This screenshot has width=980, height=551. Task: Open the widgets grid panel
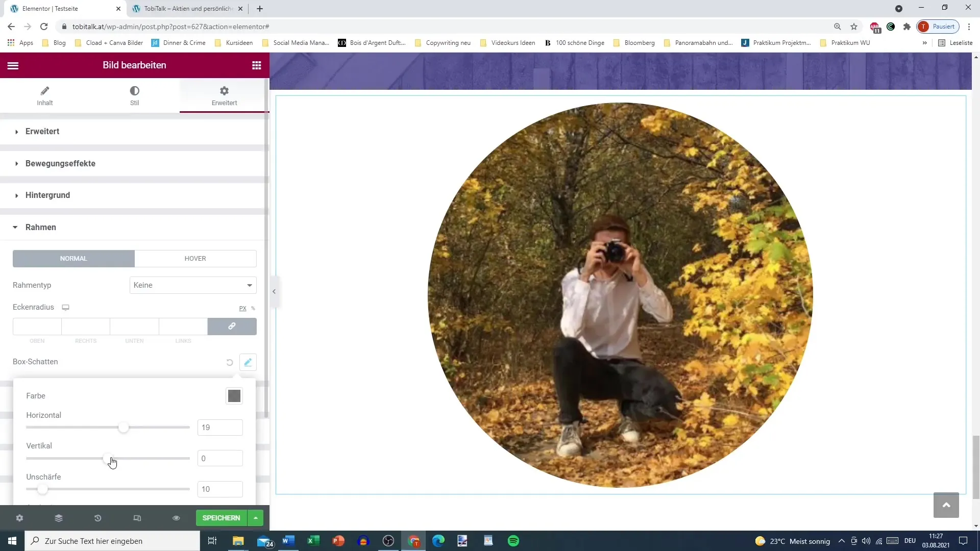(256, 65)
